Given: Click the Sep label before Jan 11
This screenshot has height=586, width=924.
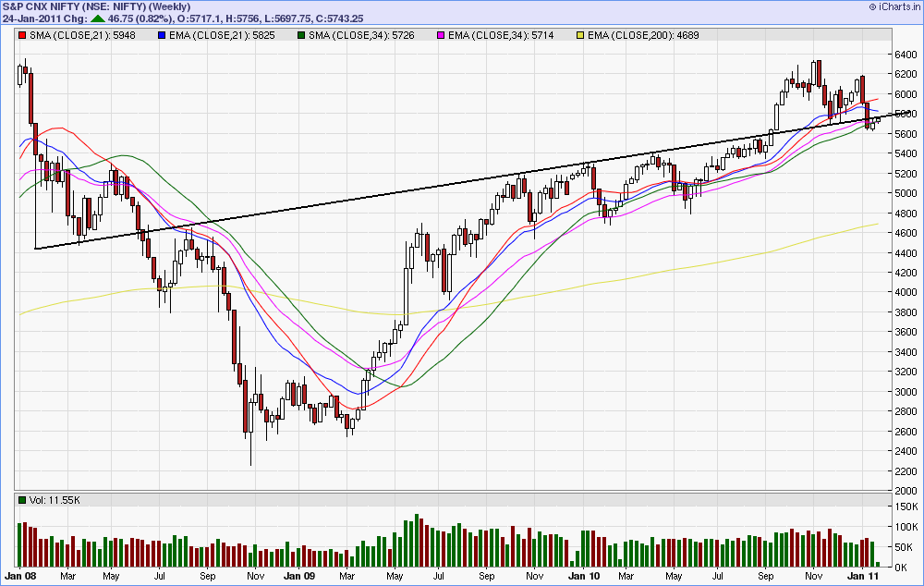Looking at the screenshot, I should coord(765,576).
